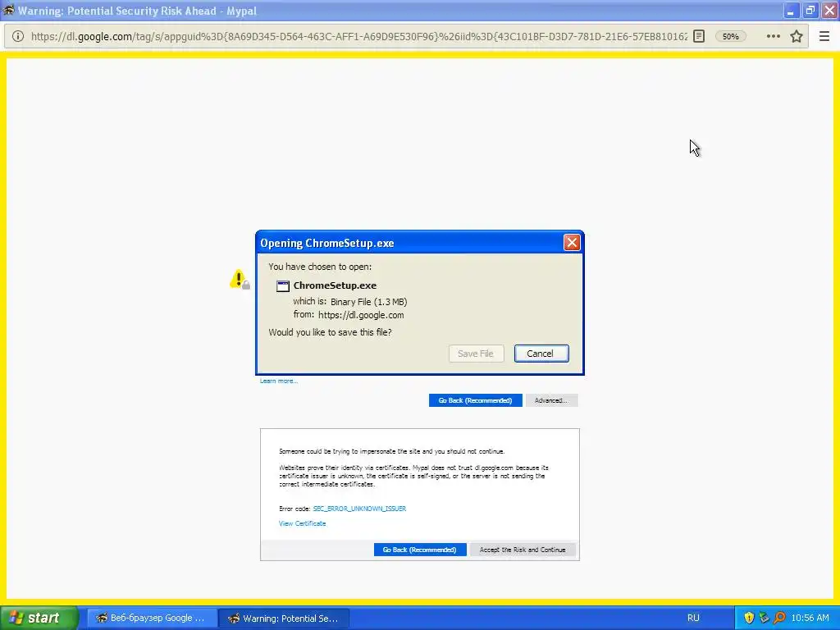This screenshot has width=840, height=630.
Task: Click the 'https://dl.google.com' source text in dialog
Action: (361, 315)
